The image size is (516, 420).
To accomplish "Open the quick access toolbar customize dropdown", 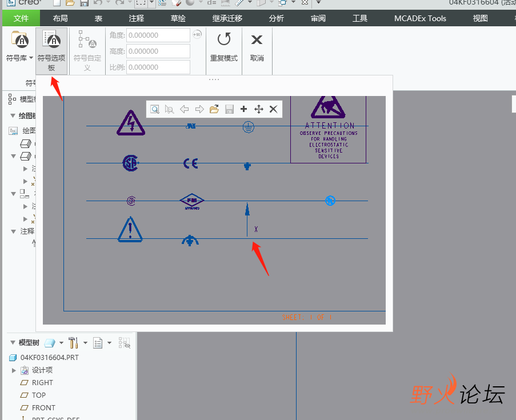I will (318, 2).
